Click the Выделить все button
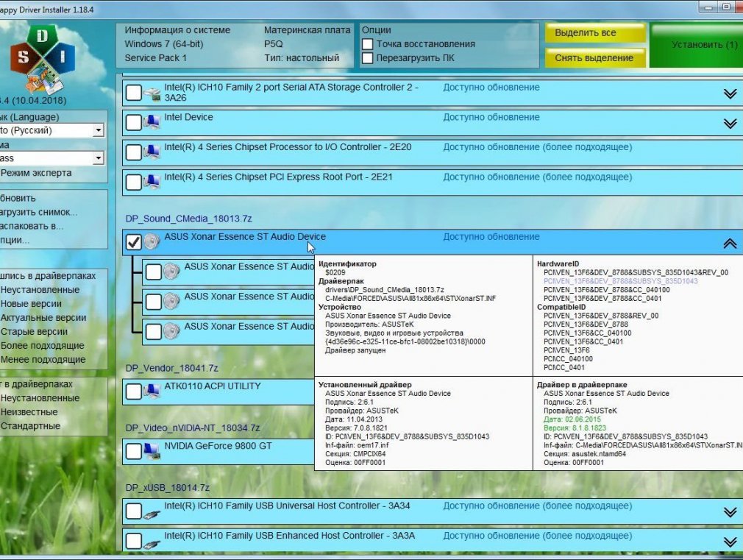 click(x=594, y=33)
